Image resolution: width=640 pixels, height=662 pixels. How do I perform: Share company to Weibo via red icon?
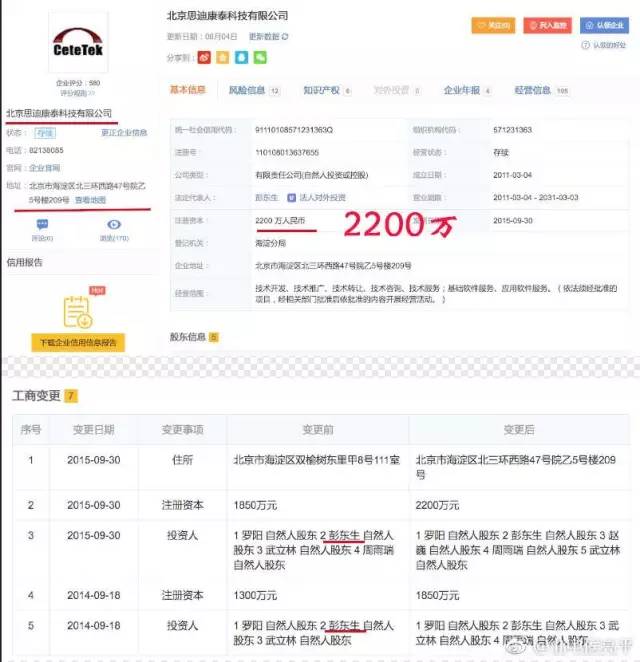pyautogui.click(x=204, y=57)
